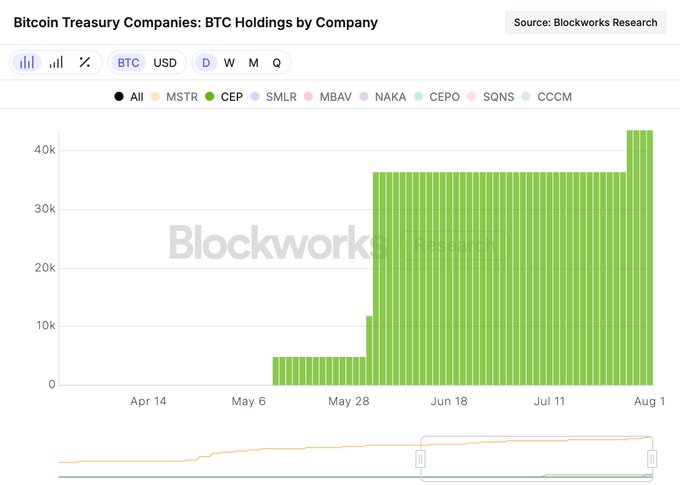Toggle CCCM series in legend
Screen dimensions: 680x485
(546, 97)
